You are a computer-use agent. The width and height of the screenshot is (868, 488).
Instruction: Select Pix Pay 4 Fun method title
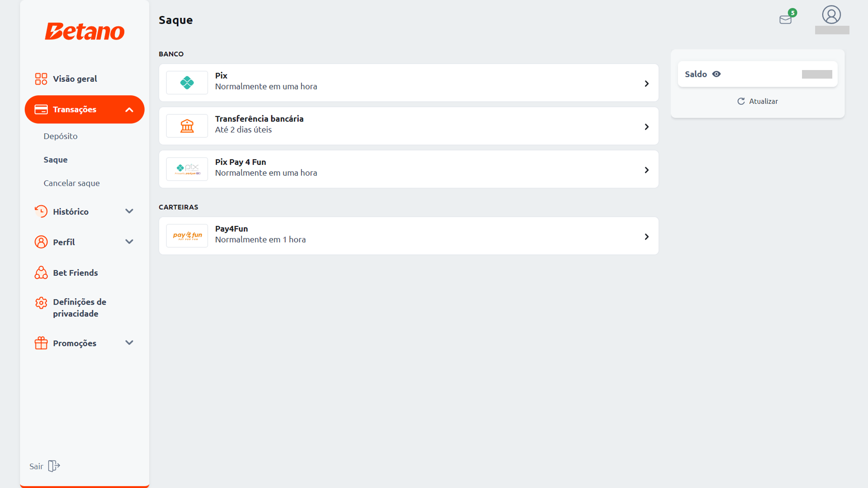241,162
